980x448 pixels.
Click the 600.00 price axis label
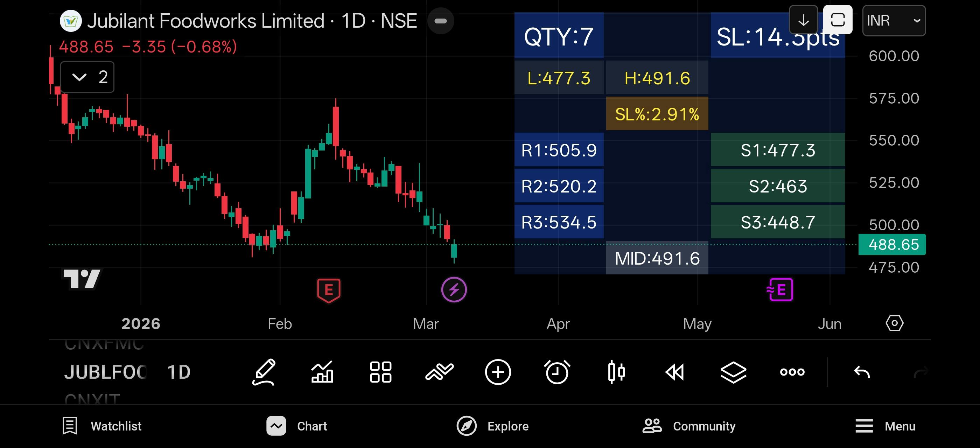click(894, 56)
